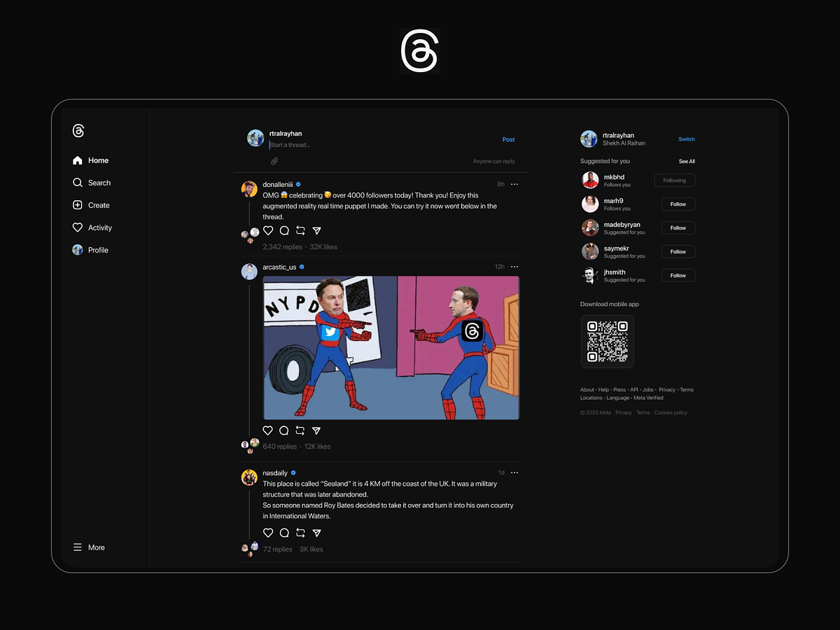View 72 replies on nasdaily post

(x=278, y=549)
